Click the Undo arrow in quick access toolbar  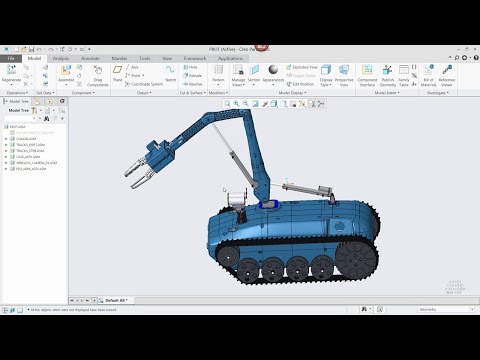[39, 49]
